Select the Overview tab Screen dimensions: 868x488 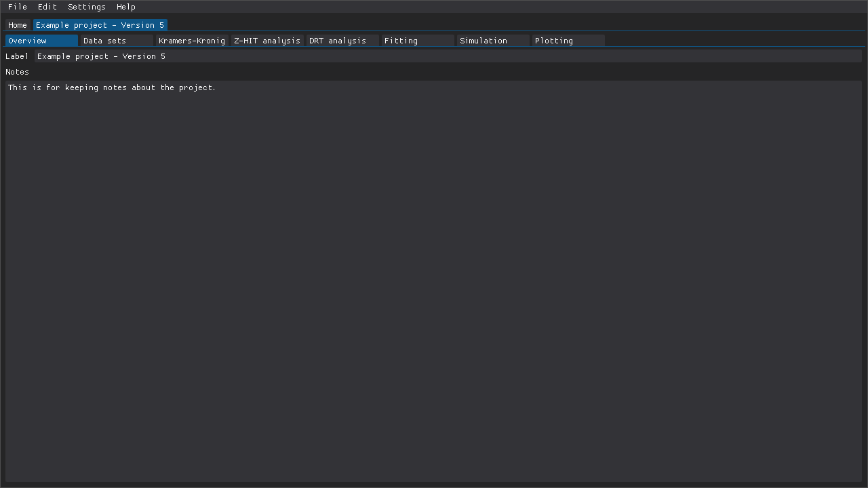pyautogui.click(x=41, y=41)
